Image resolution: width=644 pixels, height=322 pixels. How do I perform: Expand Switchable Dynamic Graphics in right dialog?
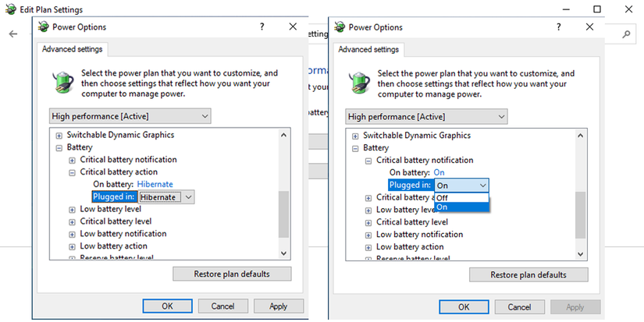click(x=355, y=136)
